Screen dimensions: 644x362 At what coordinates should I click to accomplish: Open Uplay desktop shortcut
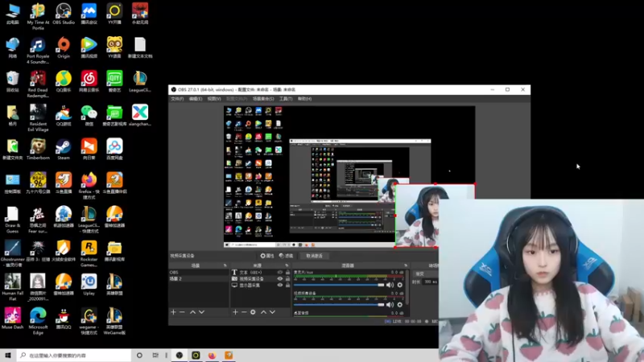[x=89, y=285]
